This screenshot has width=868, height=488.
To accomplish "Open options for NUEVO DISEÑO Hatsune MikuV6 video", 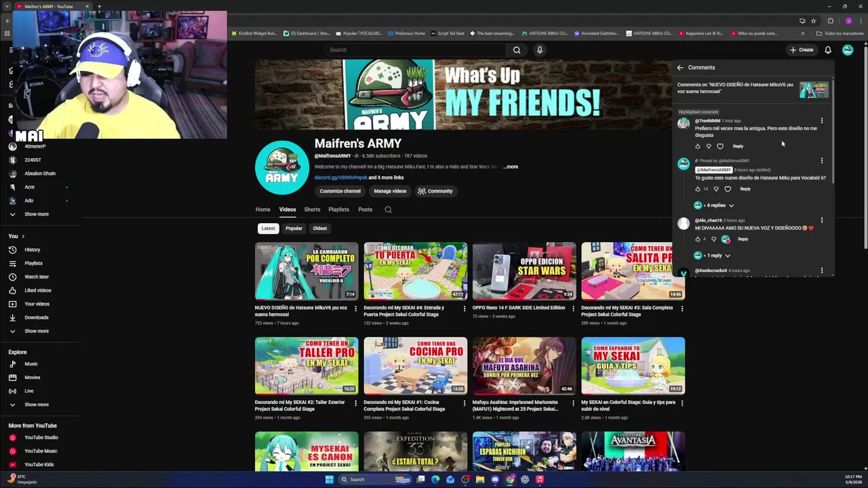I will point(355,308).
